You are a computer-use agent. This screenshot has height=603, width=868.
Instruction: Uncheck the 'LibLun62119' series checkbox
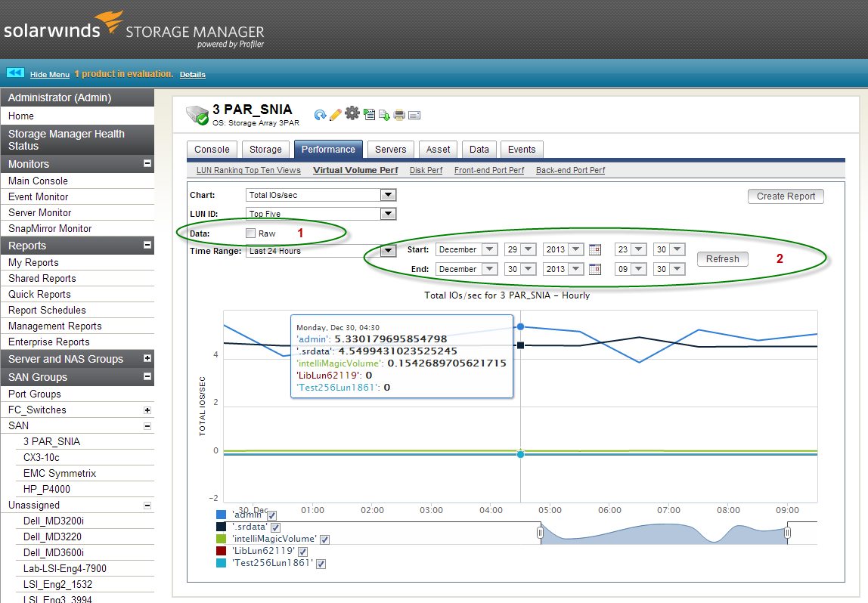click(302, 552)
